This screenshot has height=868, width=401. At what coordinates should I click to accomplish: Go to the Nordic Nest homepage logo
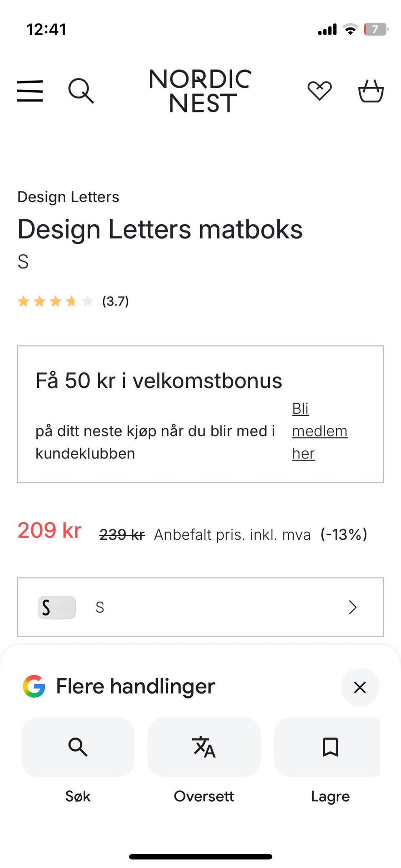click(200, 91)
